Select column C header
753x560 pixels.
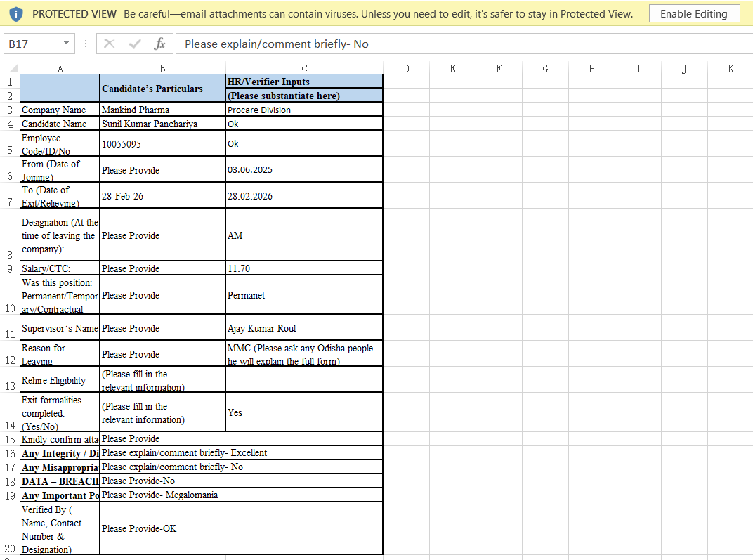point(304,68)
